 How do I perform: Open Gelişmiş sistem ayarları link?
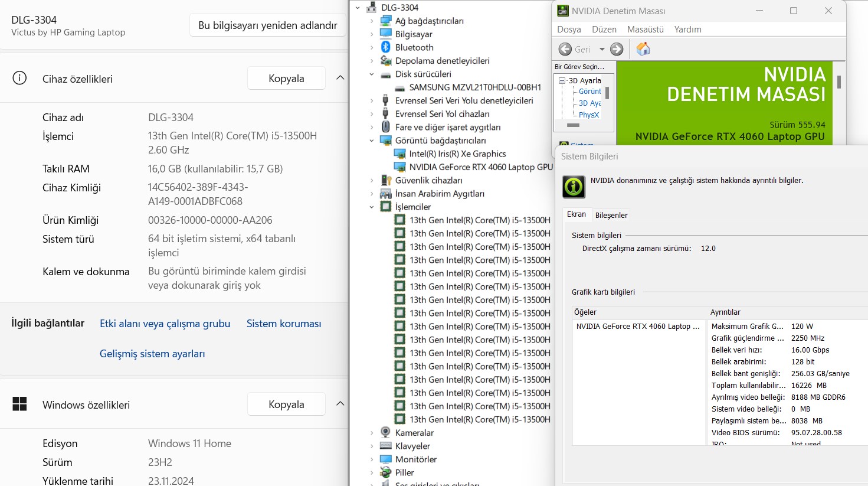[152, 354]
